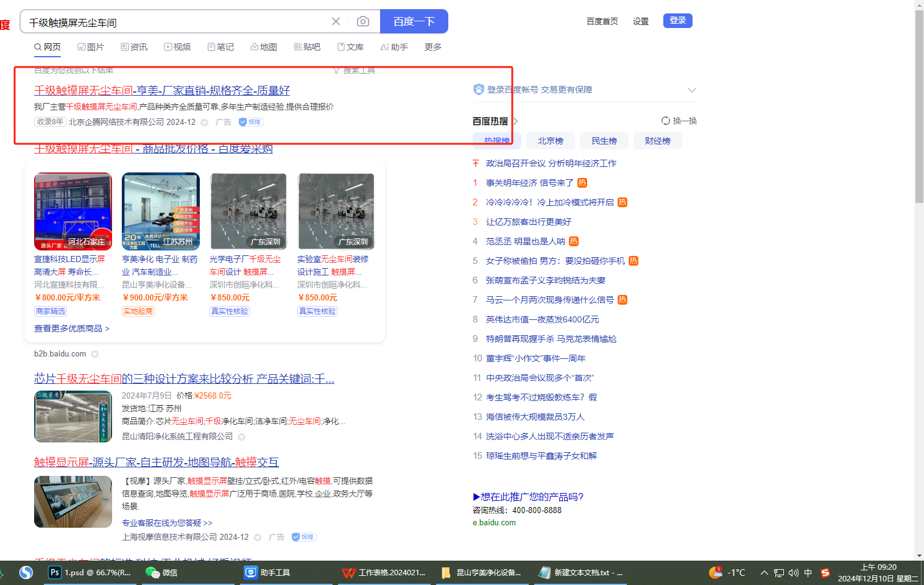Screen dimensions: 924x585
Task: Click the Sogou input S icon in the tray
Action: point(825,573)
